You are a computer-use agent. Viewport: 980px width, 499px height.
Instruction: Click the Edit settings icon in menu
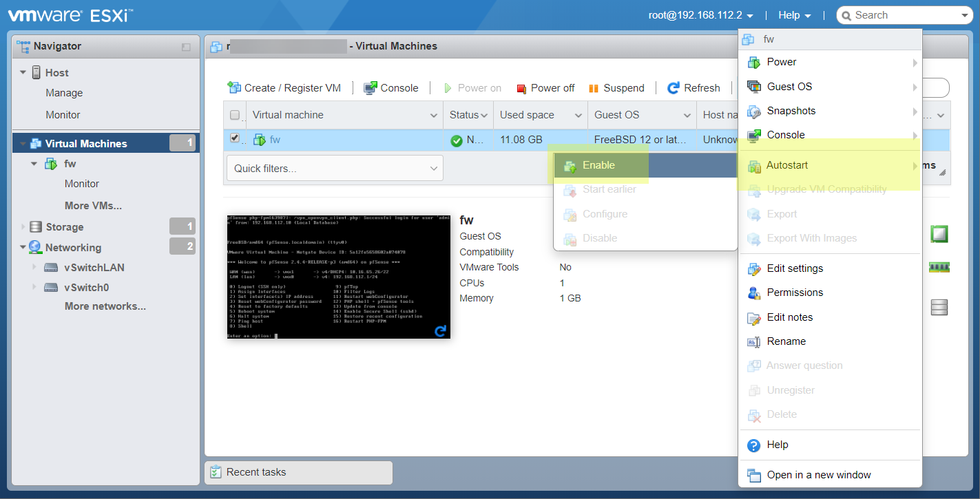(x=754, y=268)
